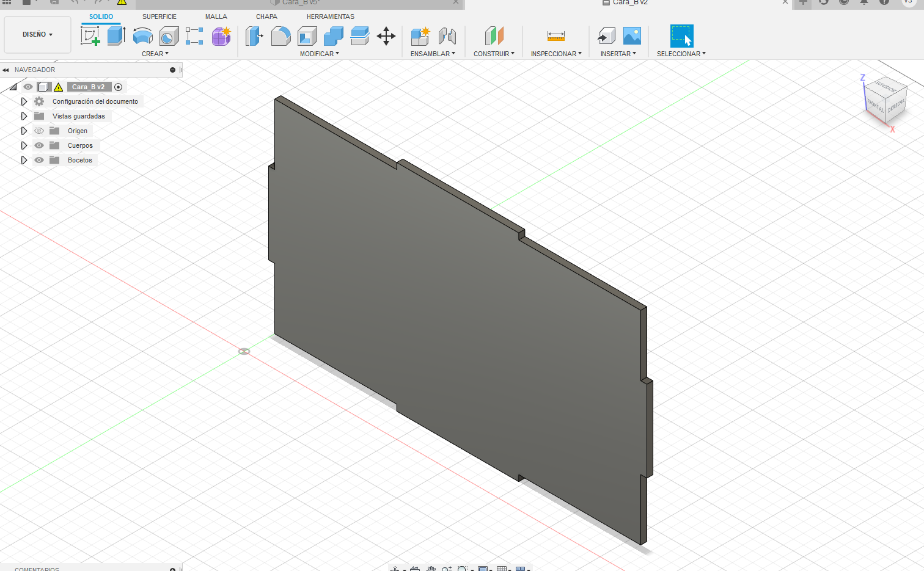This screenshot has width=924, height=571.
Task: Use the Shell tool
Action: [x=307, y=36]
